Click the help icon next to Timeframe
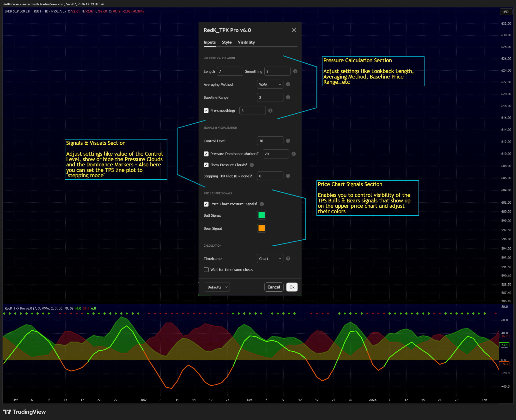516x420 pixels. pos(288,259)
